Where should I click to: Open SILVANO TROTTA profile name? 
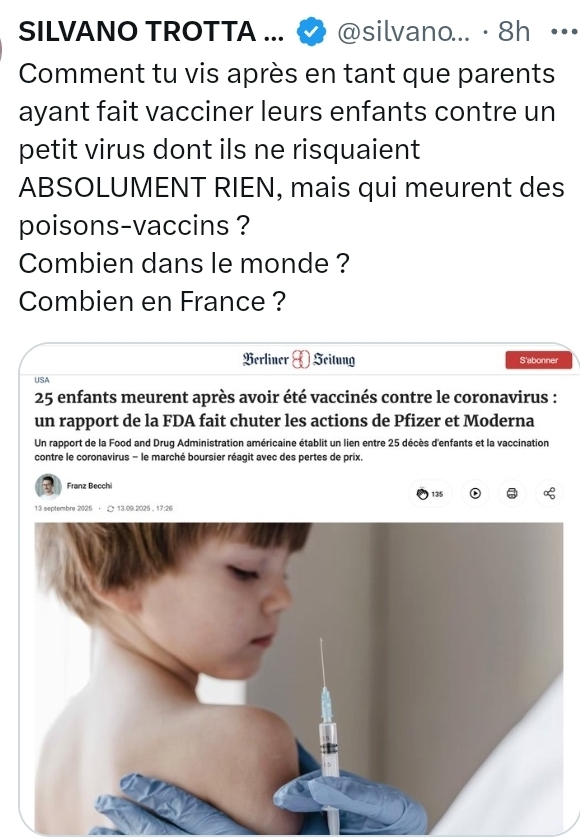[x=151, y=31]
